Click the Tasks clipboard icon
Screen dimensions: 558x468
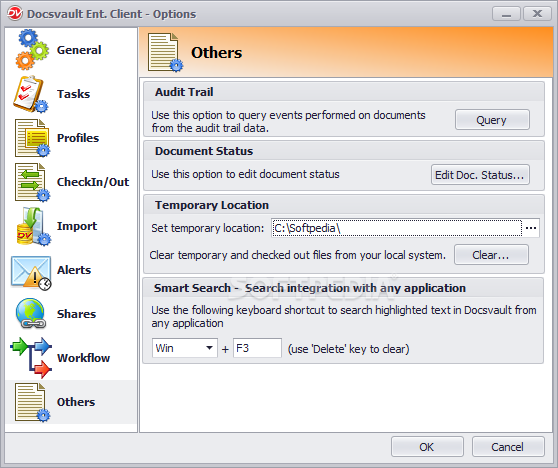[31, 94]
